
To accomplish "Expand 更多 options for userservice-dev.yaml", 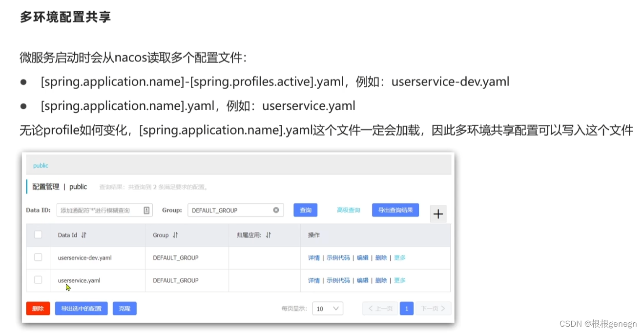I will coord(399,257).
